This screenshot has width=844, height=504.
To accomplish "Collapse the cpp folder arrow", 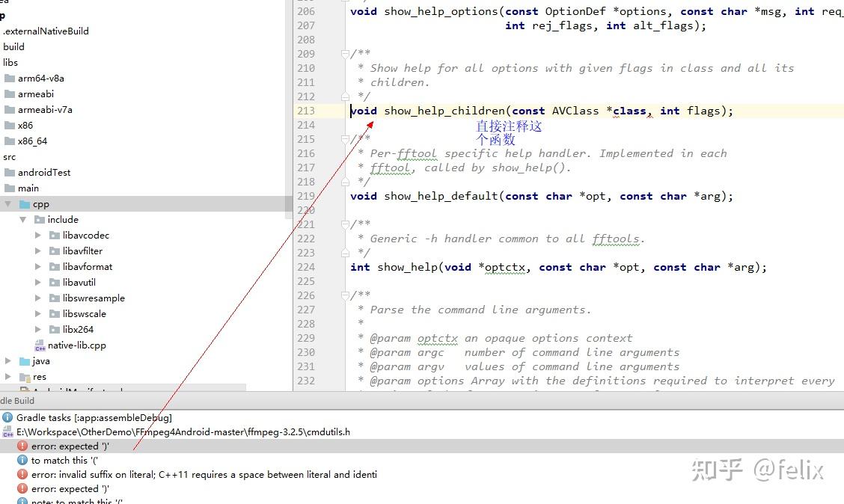I will coord(8,204).
